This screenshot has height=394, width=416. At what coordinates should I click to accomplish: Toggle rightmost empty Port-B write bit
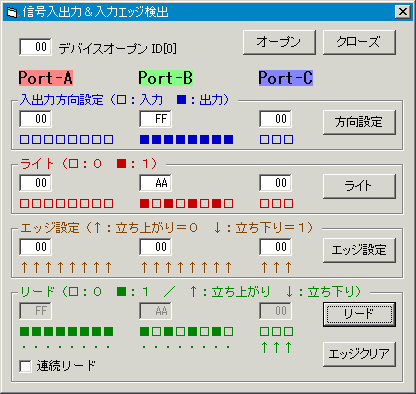228,203
